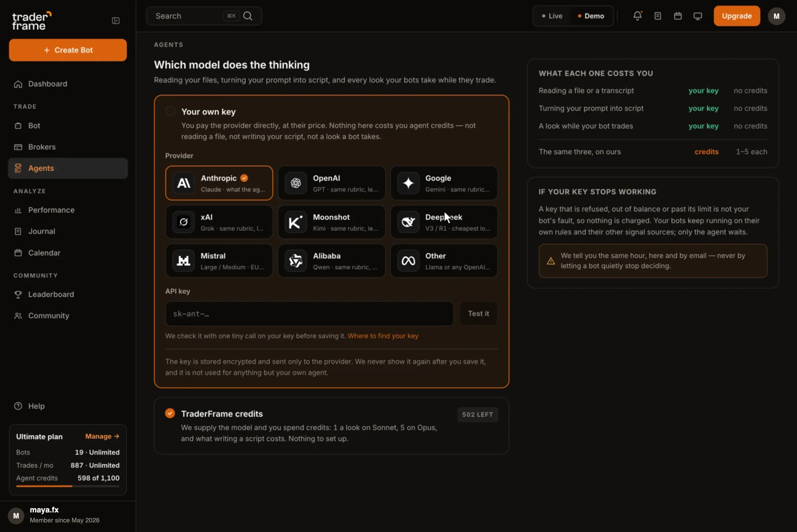Open Help in the sidebar
This screenshot has height=532, width=797.
[68, 406]
